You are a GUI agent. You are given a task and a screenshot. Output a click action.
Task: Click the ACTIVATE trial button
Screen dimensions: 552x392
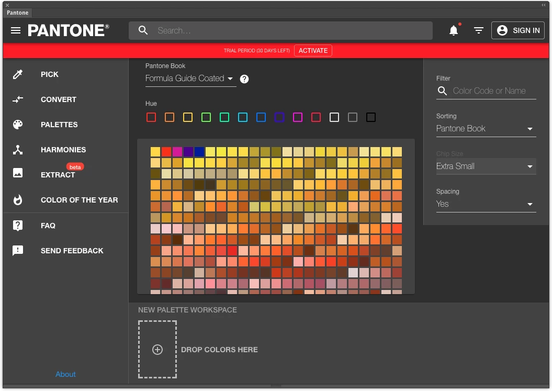pos(313,51)
